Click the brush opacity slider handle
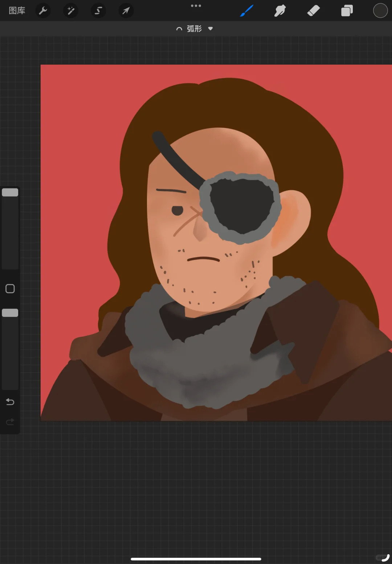392x564 pixels. click(10, 313)
